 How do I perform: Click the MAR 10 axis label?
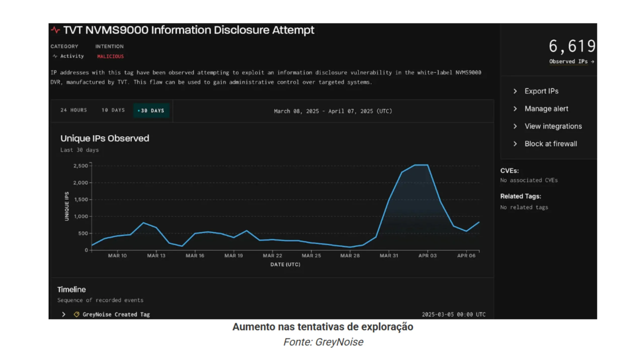tap(117, 256)
